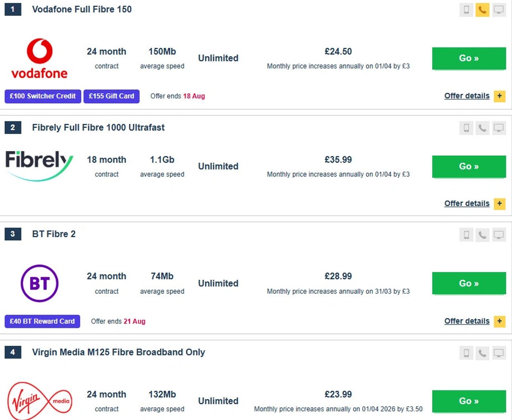Viewport: 512px width, 420px height.
Task: Expand BT Fibre 2 offer details plus
Action: pos(500,321)
